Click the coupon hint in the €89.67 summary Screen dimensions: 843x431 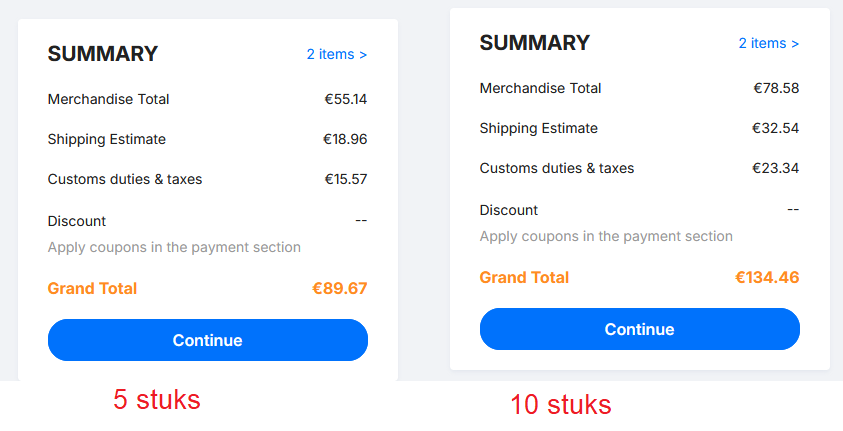[174, 247]
